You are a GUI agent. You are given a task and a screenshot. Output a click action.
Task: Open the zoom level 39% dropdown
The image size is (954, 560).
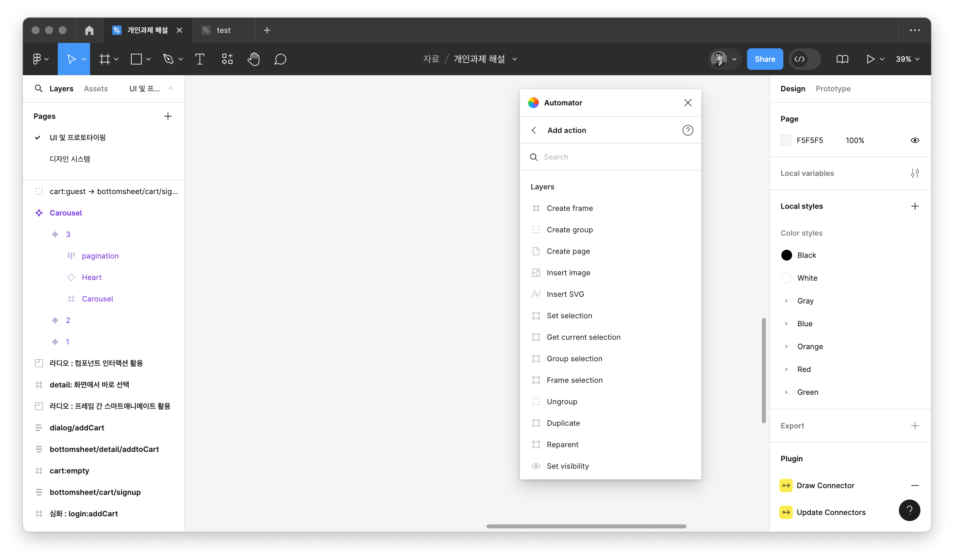907,59
